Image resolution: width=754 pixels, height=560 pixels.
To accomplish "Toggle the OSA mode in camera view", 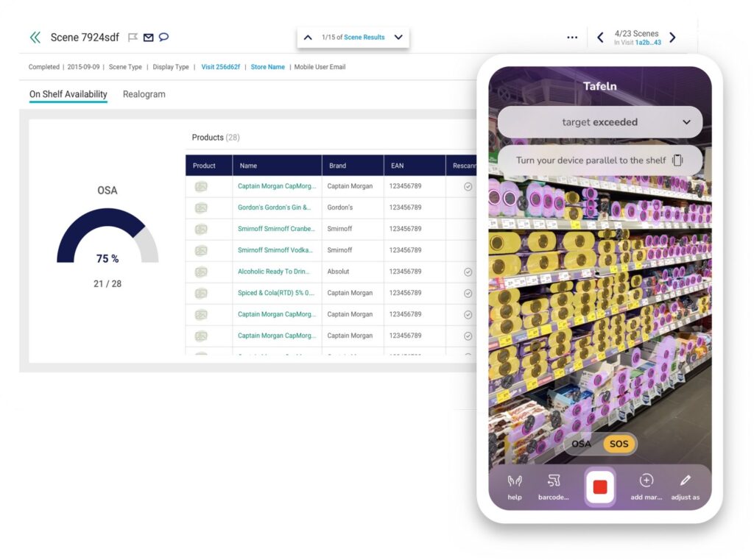I will point(581,444).
